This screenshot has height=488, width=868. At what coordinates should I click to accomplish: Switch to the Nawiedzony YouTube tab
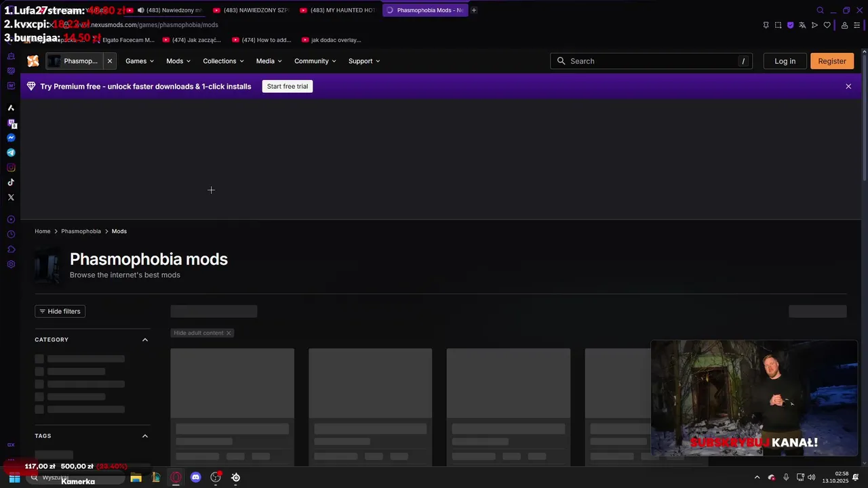point(165,10)
